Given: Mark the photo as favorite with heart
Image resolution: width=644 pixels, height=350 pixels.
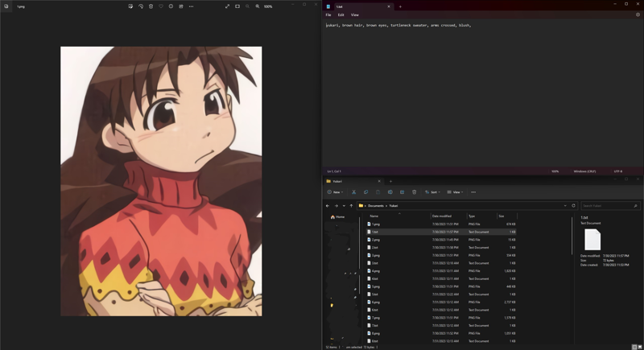Looking at the screenshot, I should click(161, 6).
